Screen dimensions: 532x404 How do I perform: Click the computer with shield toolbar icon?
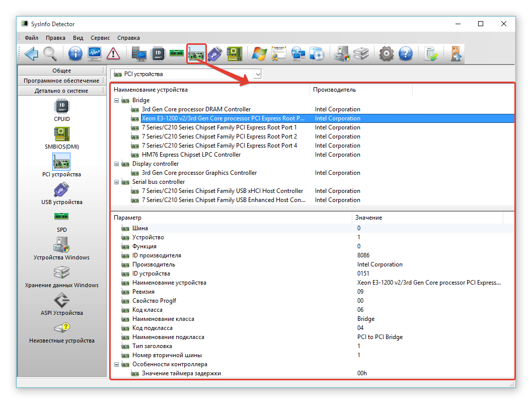(342, 53)
